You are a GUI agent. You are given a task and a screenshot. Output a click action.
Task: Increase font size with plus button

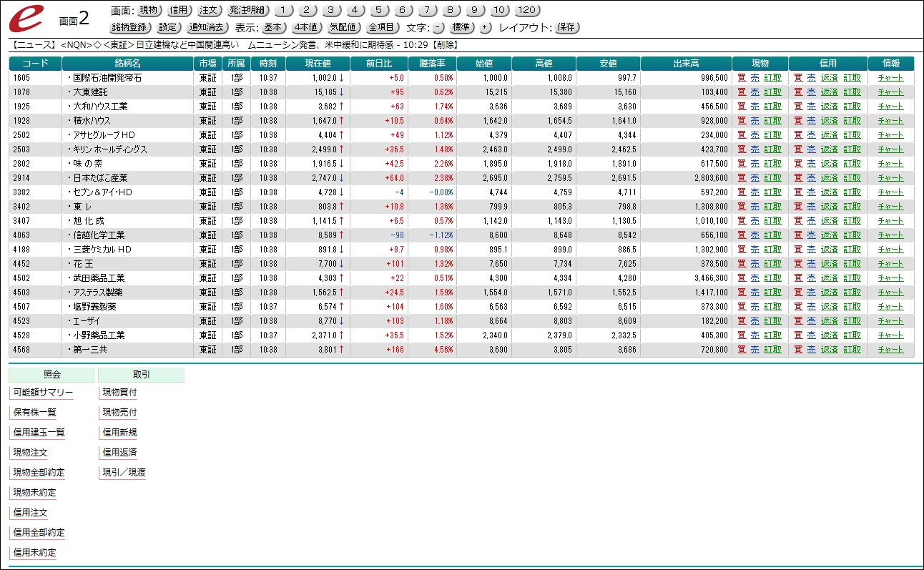click(486, 28)
